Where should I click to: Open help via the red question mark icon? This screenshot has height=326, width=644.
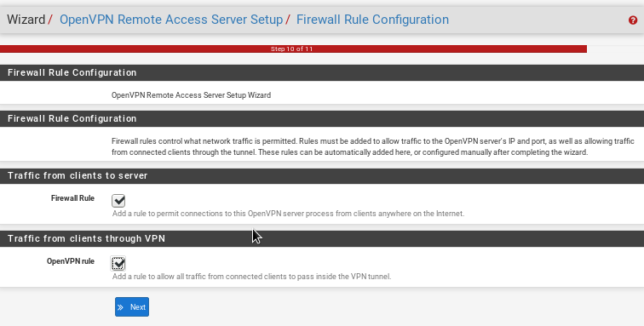pos(632,20)
